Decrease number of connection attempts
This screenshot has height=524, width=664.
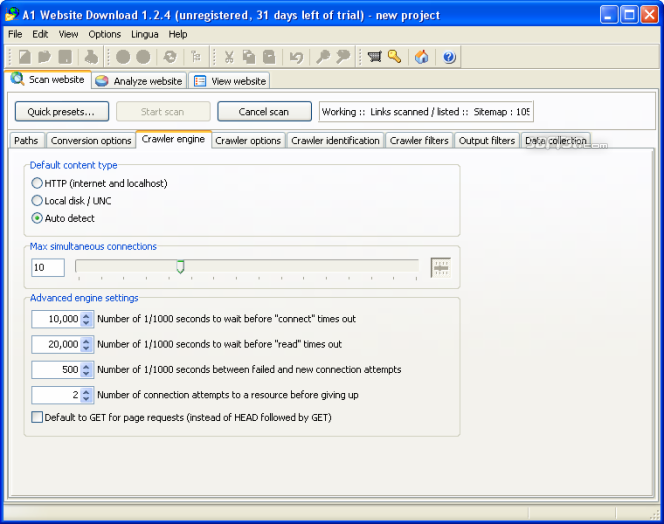86,399
